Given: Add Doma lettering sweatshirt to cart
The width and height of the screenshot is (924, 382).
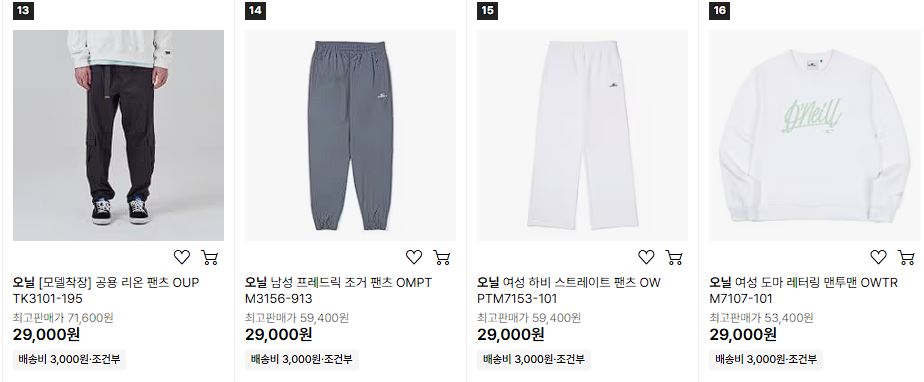Looking at the screenshot, I should coord(906,257).
